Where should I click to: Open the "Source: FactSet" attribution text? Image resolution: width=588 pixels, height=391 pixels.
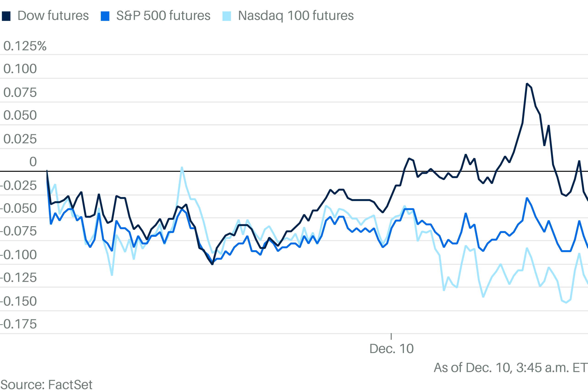46,385
